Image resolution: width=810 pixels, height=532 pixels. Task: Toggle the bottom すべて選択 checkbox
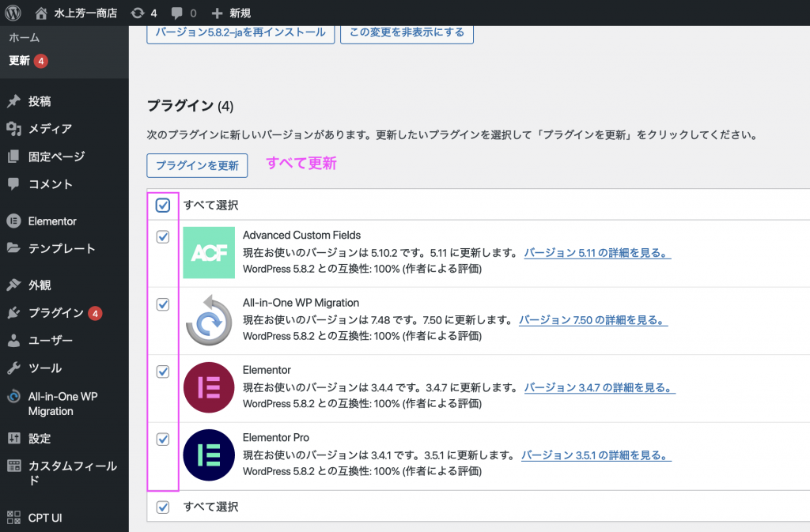click(x=163, y=507)
